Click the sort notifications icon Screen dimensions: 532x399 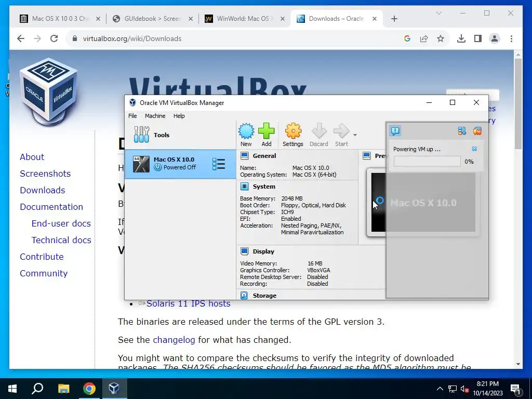point(462,131)
